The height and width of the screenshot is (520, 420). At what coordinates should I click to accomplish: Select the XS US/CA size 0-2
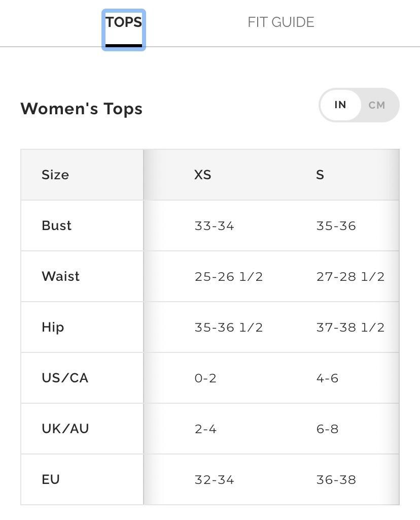pos(205,378)
